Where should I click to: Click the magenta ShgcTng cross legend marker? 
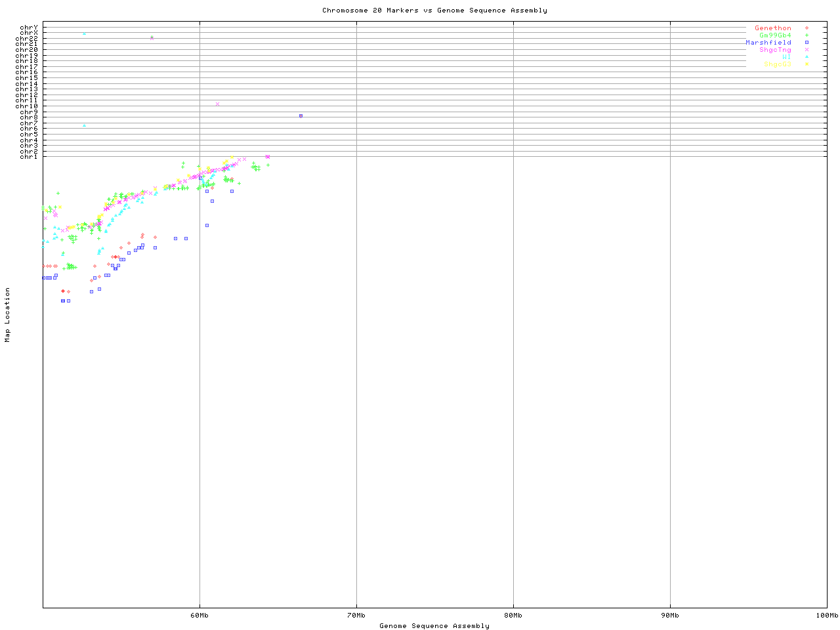coord(807,50)
